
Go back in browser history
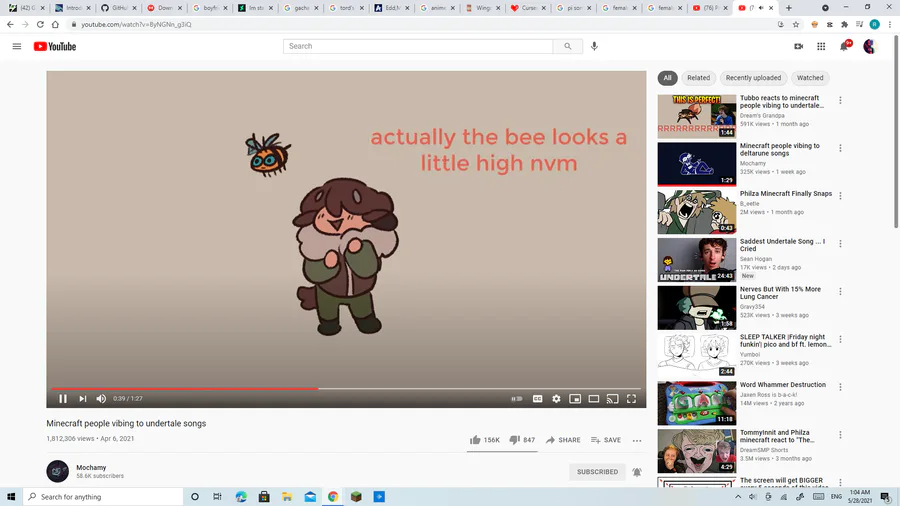tap(10, 25)
